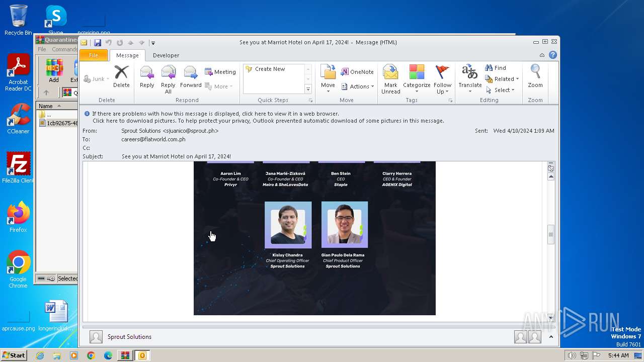Open Acrobat Reader DC desktop icon
644x362 pixels.
[18, 73]
